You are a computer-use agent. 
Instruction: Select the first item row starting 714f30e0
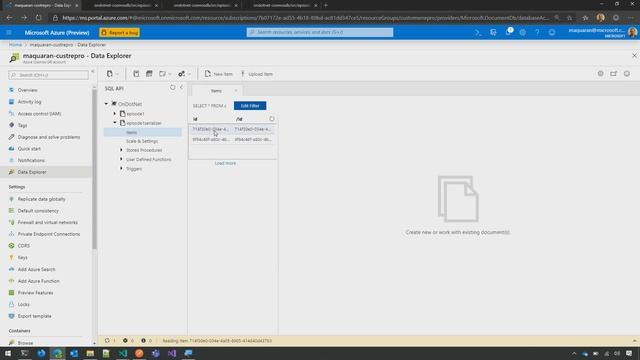(233, 129)
